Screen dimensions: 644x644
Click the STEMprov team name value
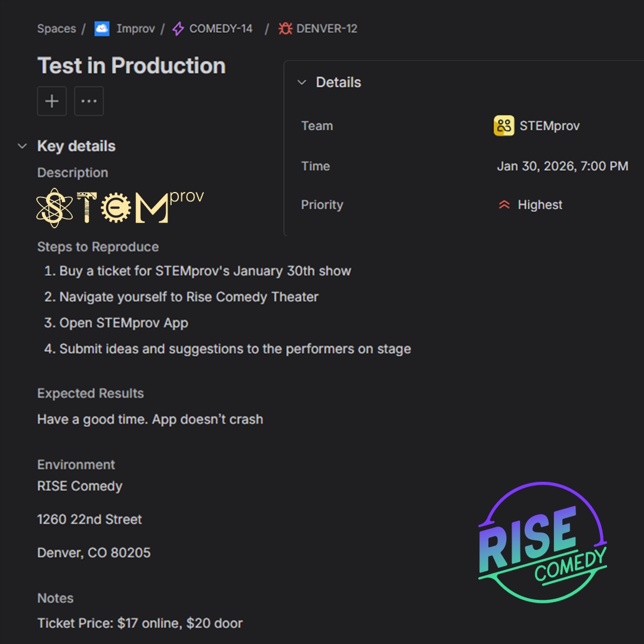(x=549, y=126)
